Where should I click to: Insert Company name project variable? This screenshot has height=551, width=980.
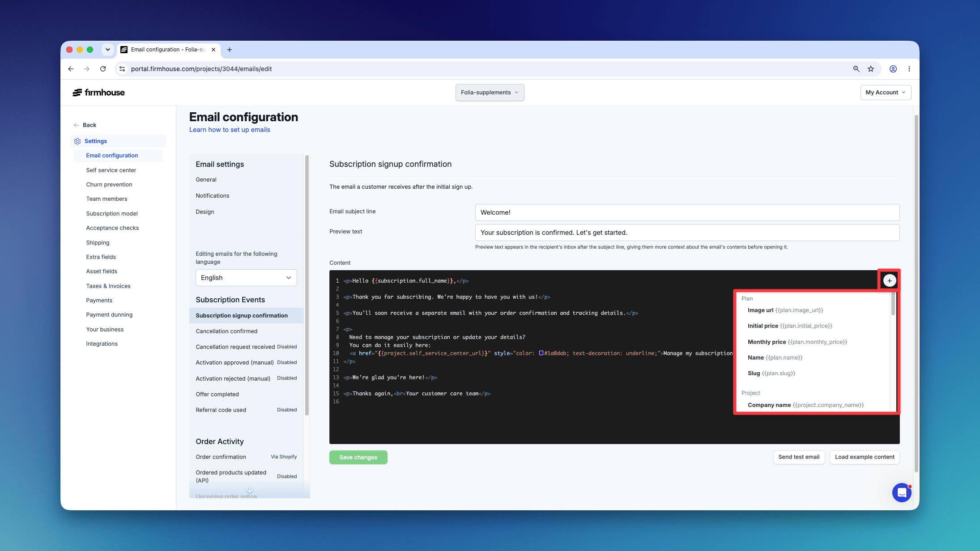coord(805,405)
